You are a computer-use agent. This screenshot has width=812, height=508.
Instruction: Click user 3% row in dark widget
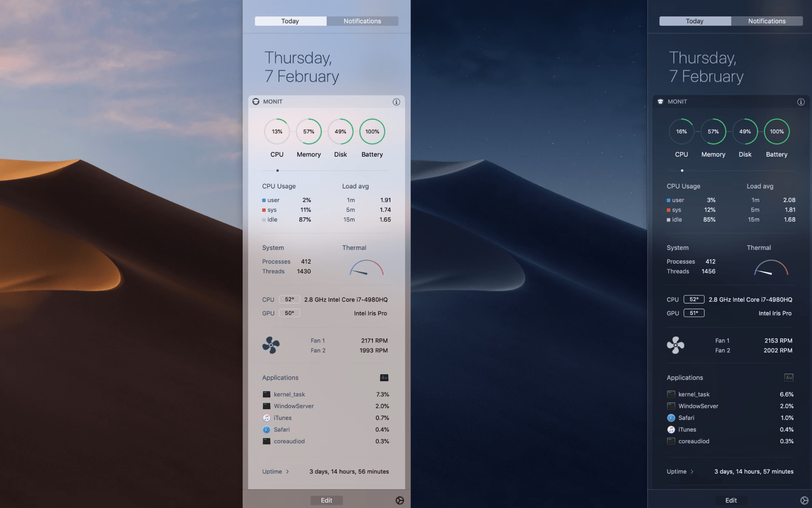coord(691,200)
